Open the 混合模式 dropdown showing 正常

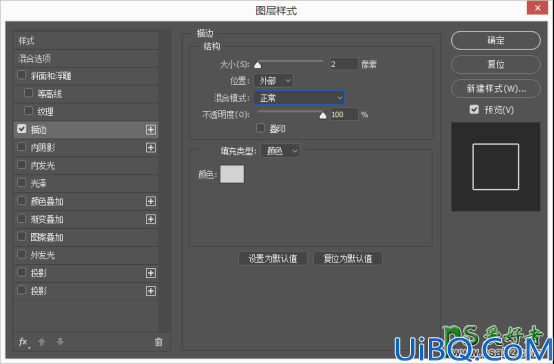point(299,98)
